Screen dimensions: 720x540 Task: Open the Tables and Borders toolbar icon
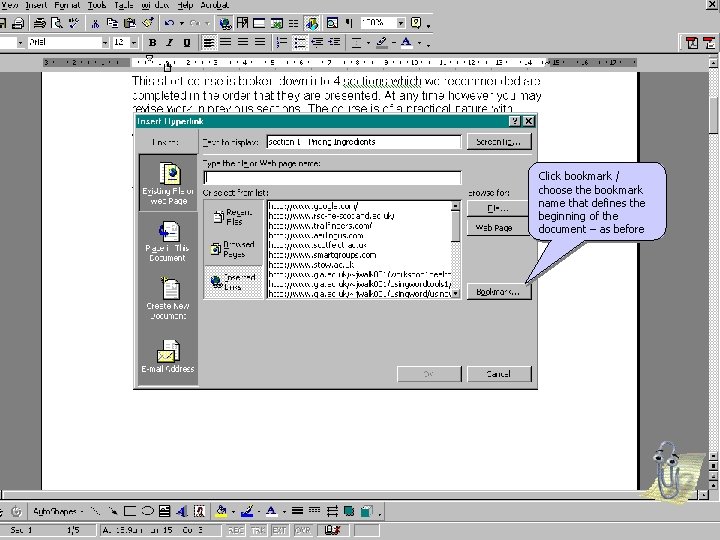pos(242,22)
